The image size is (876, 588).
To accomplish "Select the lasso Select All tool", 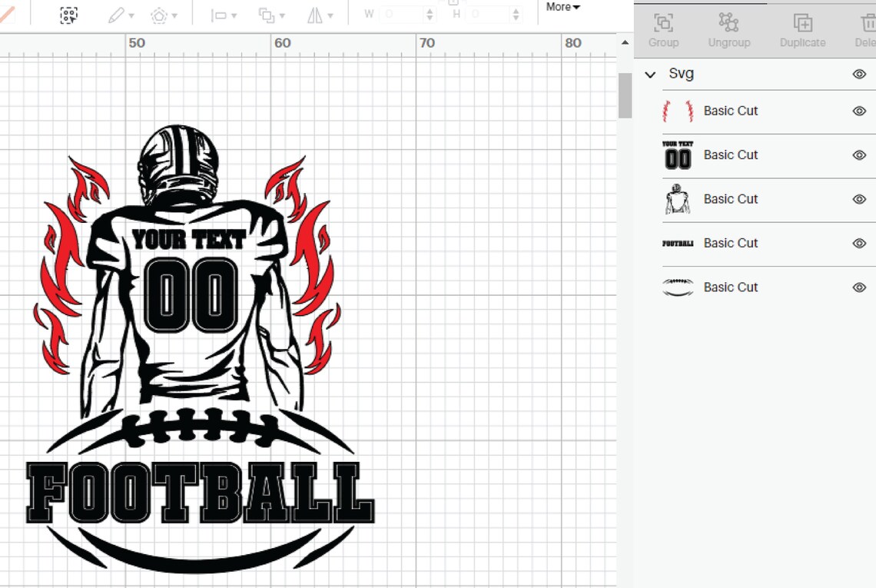I will coord(69,14).
